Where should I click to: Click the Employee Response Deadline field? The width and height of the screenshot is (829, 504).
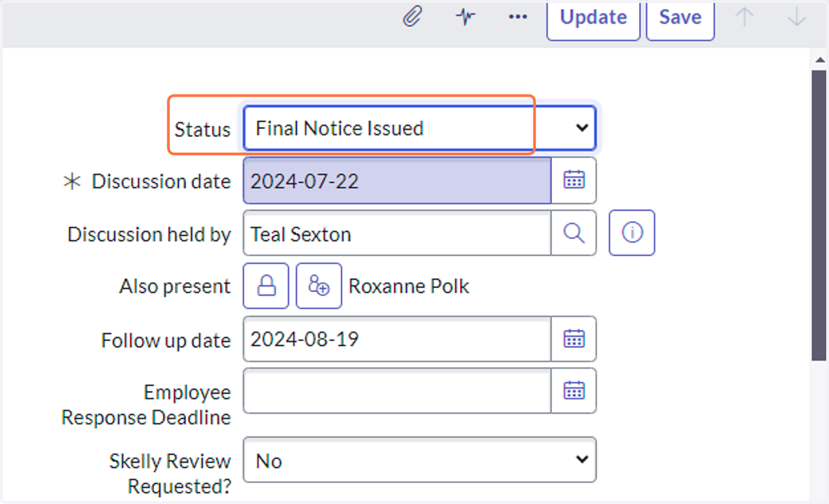397,391
